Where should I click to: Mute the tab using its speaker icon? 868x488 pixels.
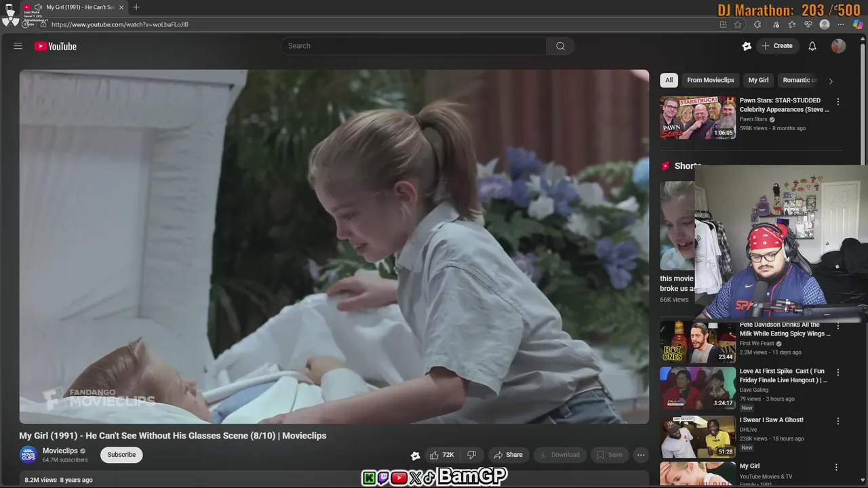(x=38, y=7)
